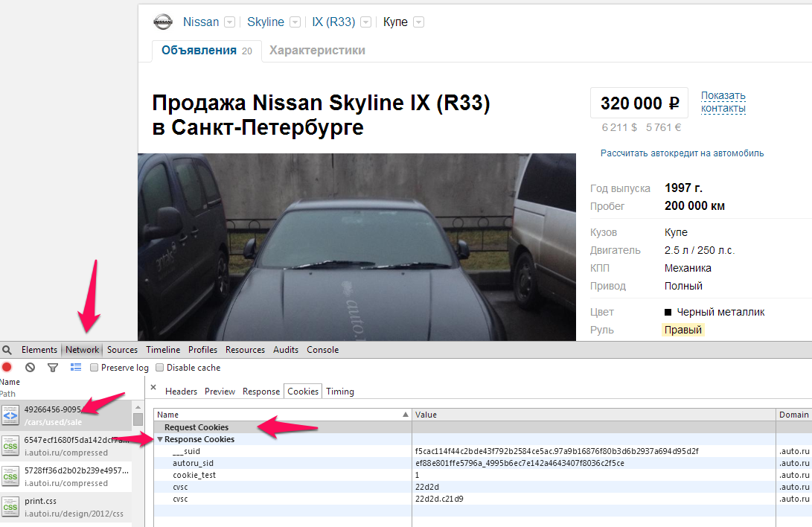Click the Skyline breadcrumb link
The height and width of the screenshot is (527, 812).
[266, 22]
